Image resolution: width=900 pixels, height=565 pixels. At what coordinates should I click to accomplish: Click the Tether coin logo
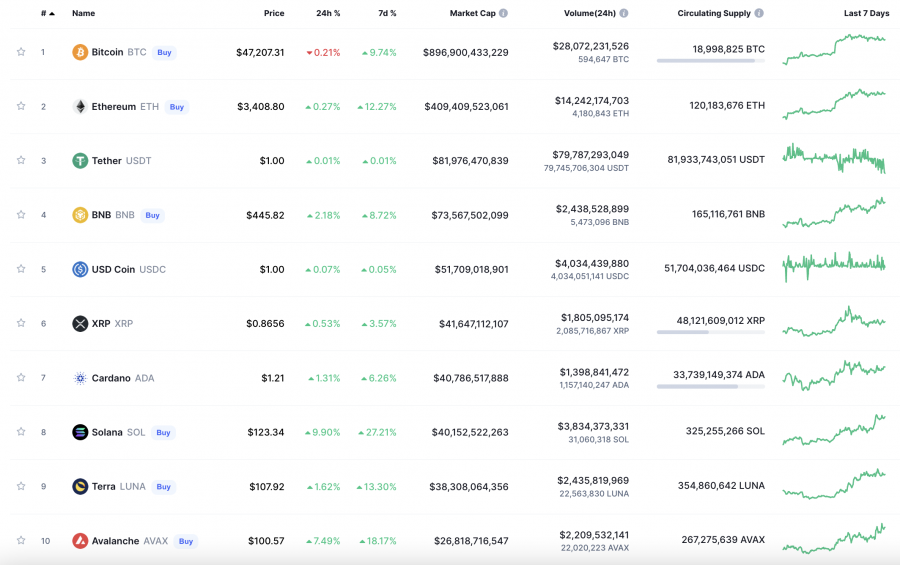coord(80,161)
